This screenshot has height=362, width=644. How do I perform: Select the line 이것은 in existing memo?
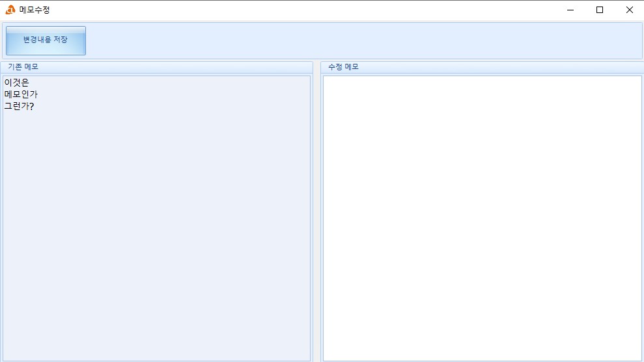17,83
